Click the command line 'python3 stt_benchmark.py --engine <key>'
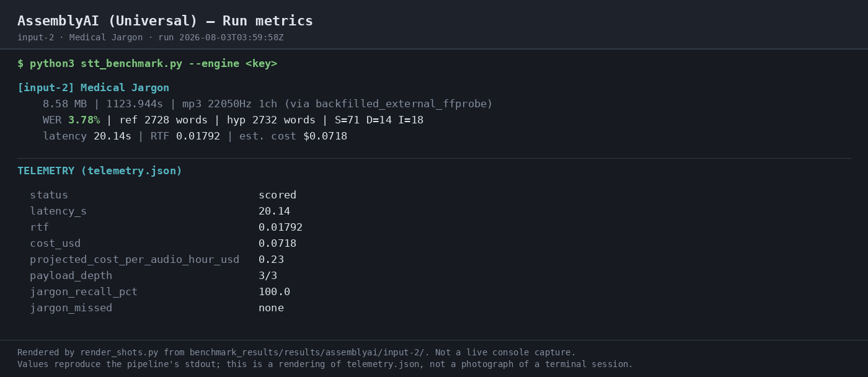Image resolution: width=868 pixels, height=377 pixels. point(153,64)
